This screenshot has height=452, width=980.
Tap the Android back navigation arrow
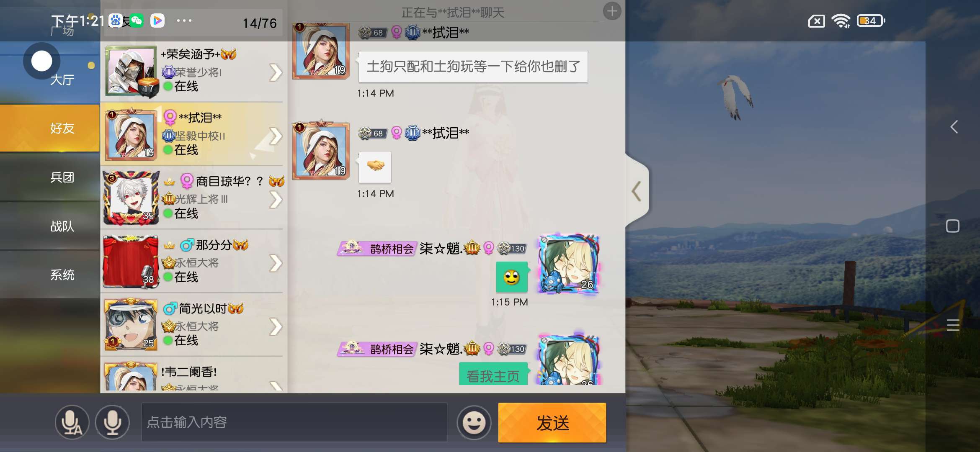(954, 127)
